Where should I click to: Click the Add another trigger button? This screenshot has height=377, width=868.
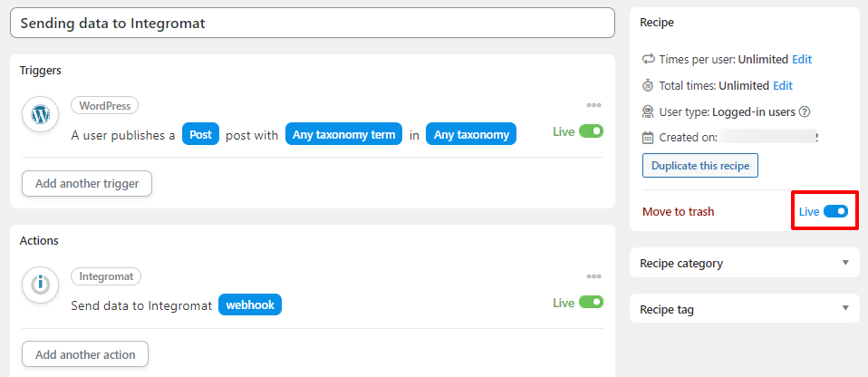[x=87, y=183]
